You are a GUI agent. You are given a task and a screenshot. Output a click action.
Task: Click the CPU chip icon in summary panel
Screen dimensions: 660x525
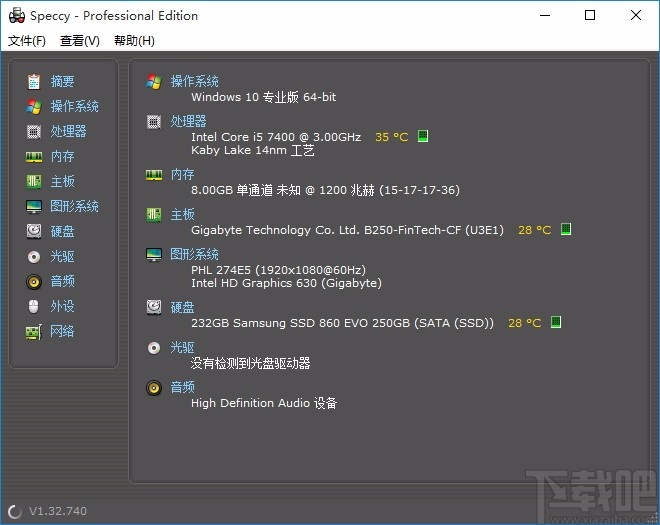coord(154,122)
